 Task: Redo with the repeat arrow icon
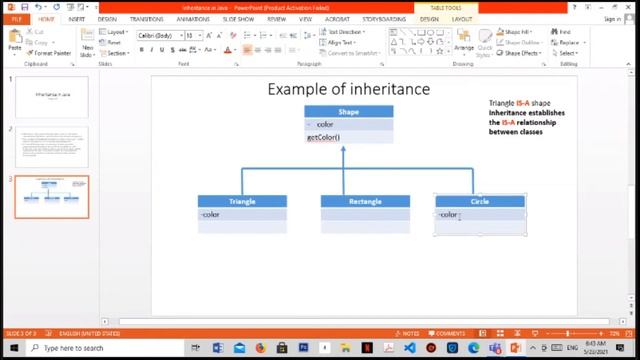pyautogui.click(x=56, y=7)
